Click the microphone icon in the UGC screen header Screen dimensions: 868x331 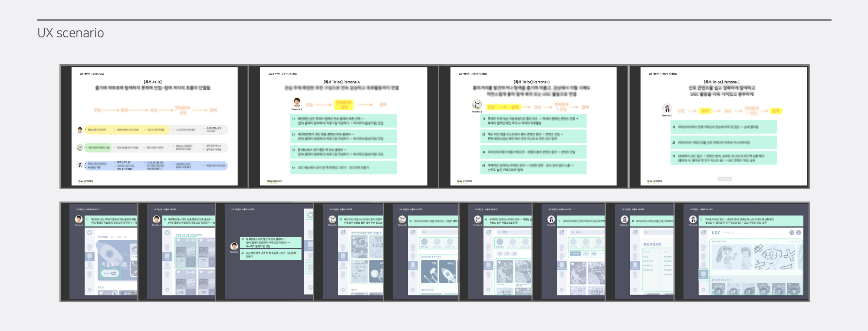tap(799, 233)
